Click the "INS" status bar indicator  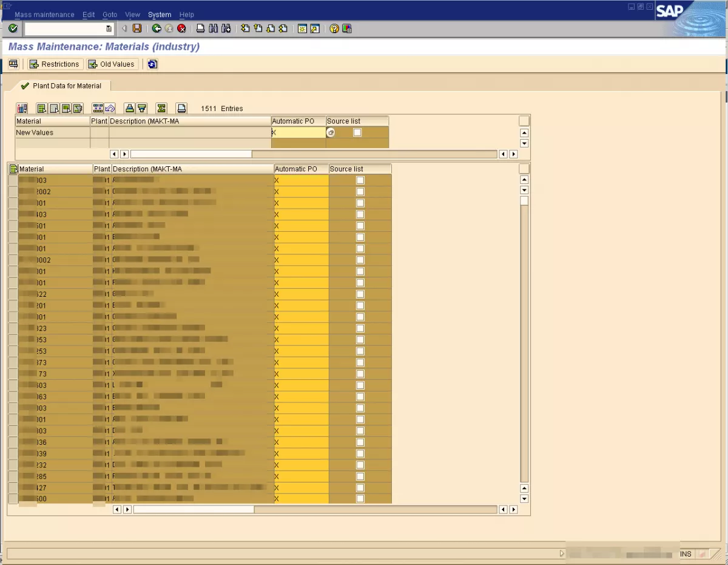pyautogui.click(x=686, y=553)
